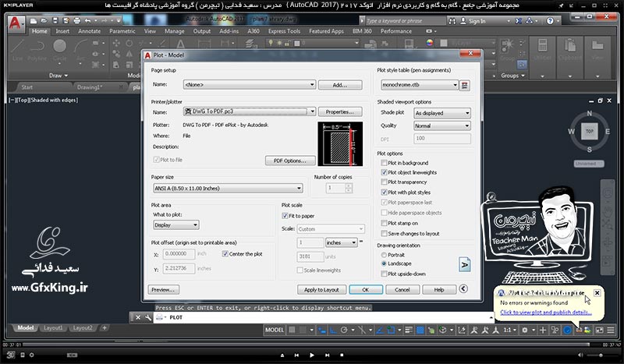Toggle Polar tracking in status bar
Image resolution: width=624 pixels, height=364 pixels.
344,330
